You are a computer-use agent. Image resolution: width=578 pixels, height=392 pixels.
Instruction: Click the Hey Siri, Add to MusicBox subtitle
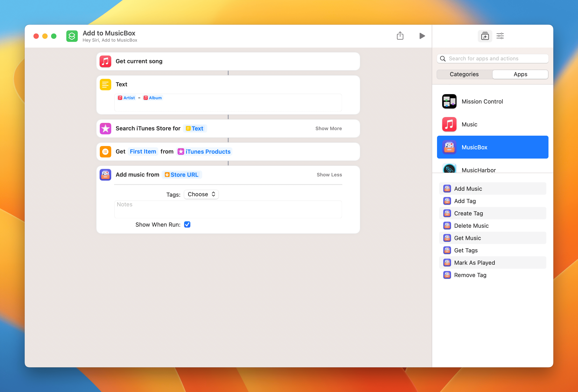110,40
